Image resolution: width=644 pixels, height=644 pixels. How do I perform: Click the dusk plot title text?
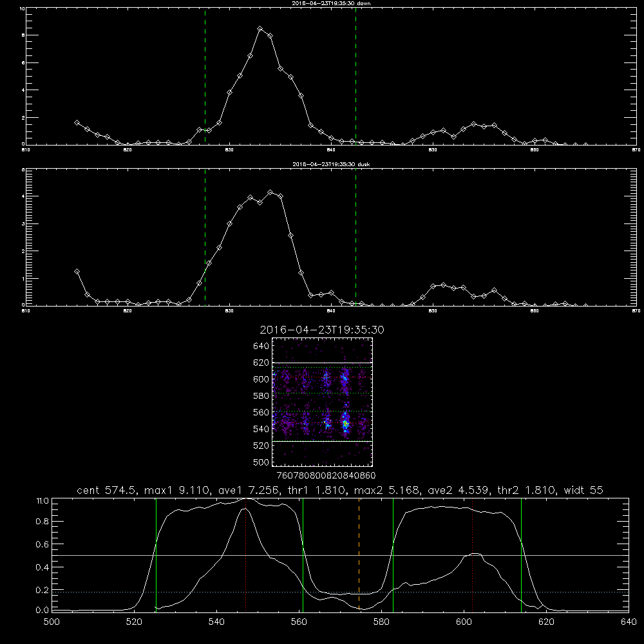tap(331, 164)
